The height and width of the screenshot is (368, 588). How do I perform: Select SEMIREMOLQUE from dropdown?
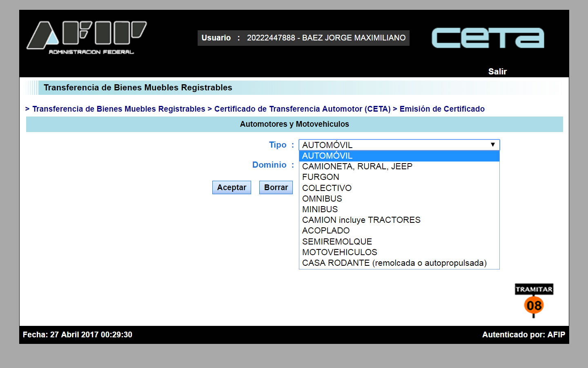point(399,242)
